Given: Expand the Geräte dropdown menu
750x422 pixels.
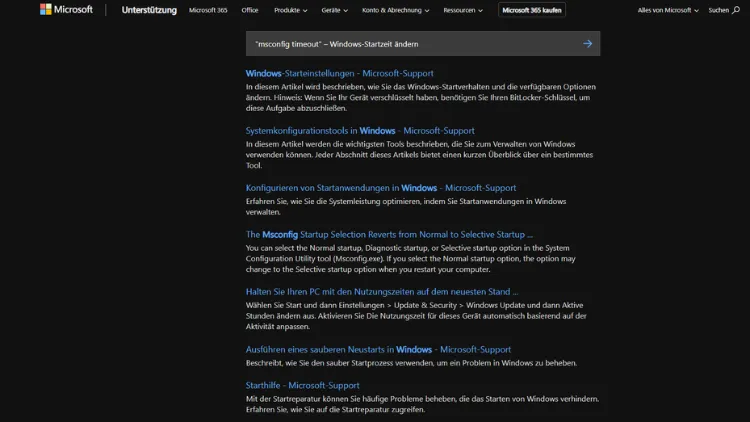Looking at the screenshot, I should (x=334, y=10).
